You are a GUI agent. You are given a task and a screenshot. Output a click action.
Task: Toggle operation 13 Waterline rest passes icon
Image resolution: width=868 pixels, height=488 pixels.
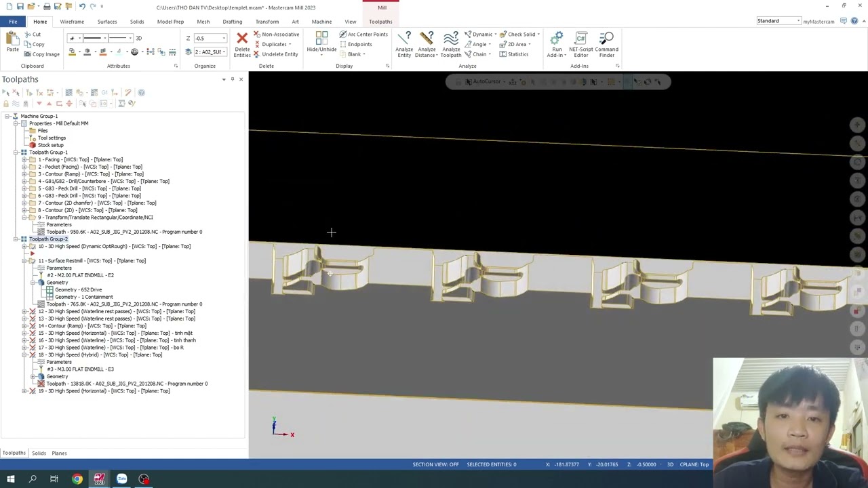click(32, 319)
